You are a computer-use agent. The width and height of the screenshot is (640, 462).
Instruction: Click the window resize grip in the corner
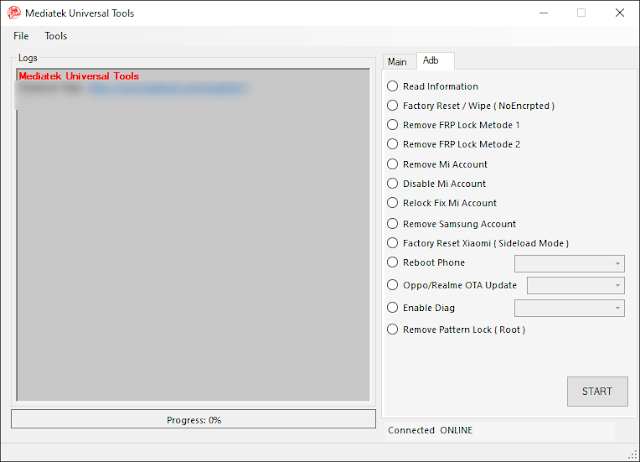pos(633,455)
